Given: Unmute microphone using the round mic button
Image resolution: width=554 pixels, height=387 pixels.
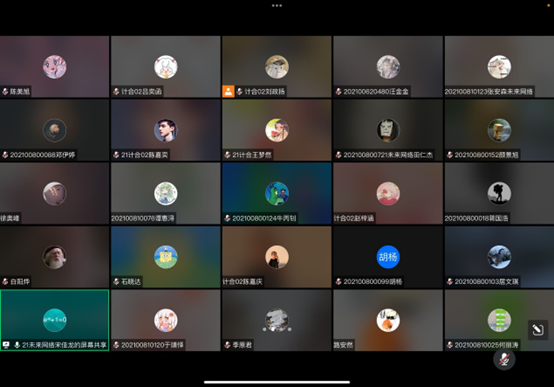Looking at the screenshot, I should [504, 359].
